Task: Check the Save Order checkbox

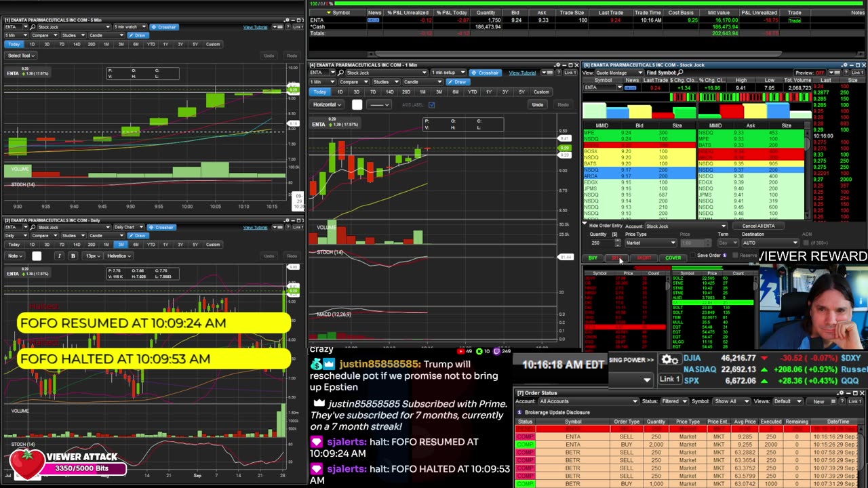Action: point(693,256)
